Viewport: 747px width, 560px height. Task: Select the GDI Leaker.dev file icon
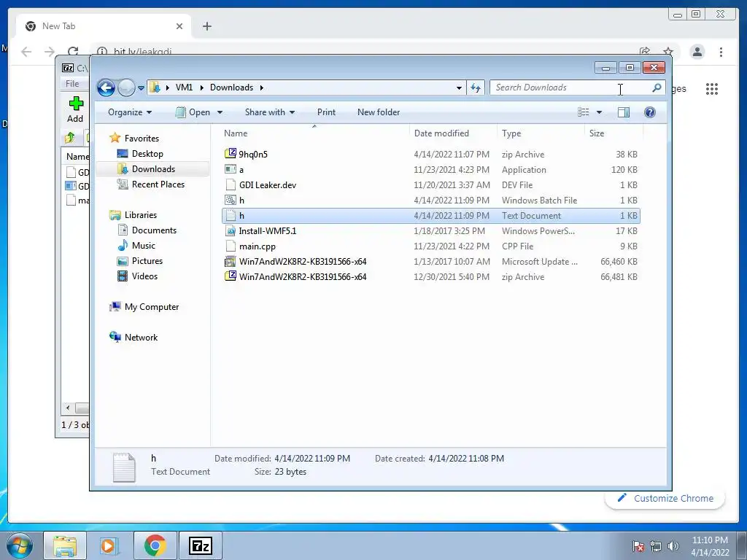[x=231, y=184]
